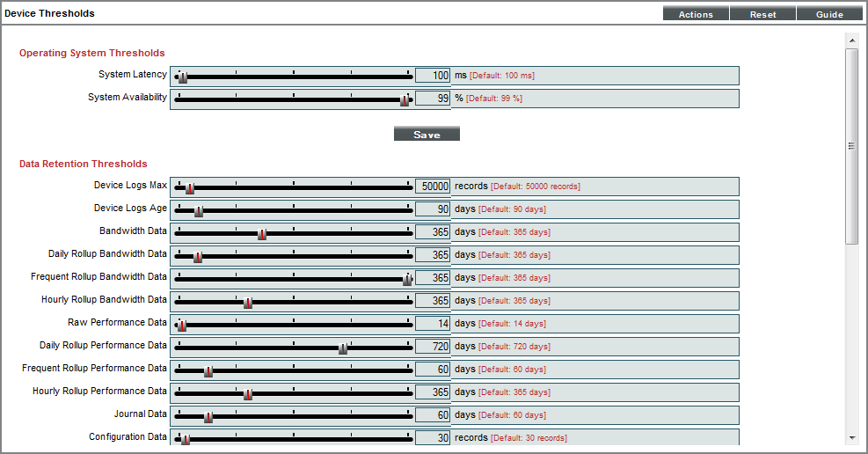Click Save under Operating System Thresholds

[x=427, y=135]
